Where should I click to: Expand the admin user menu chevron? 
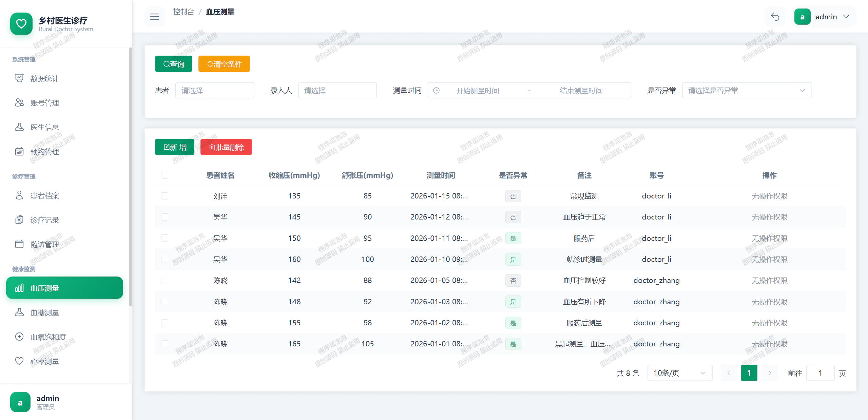[x=846, y=17]
